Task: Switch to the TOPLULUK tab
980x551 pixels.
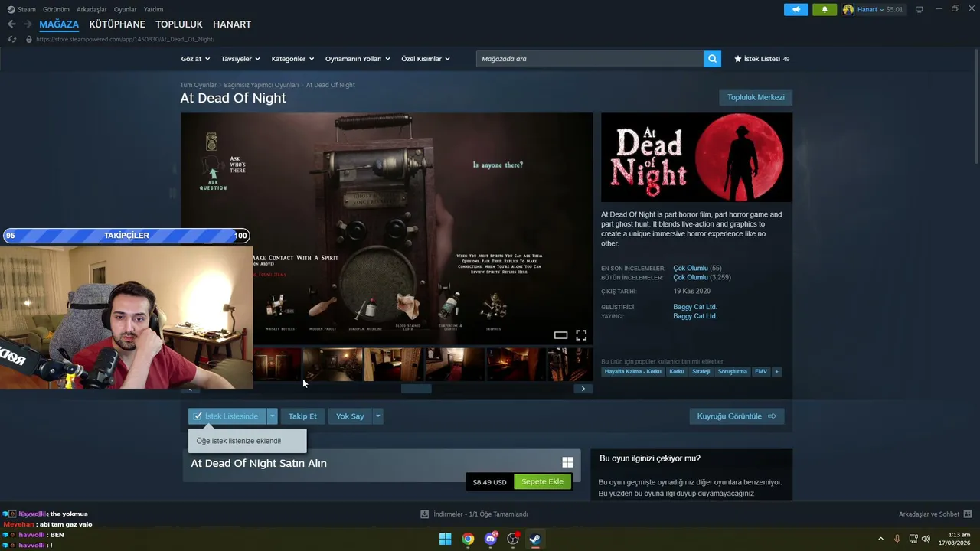Action: coord(179,24)
